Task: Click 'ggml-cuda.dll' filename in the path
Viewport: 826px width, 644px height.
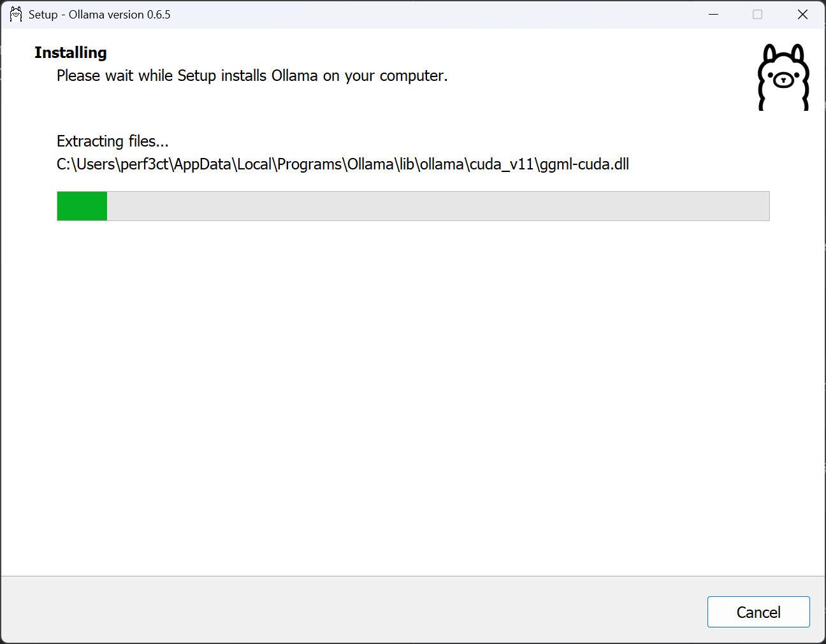Action: click(x=584, y=164)
